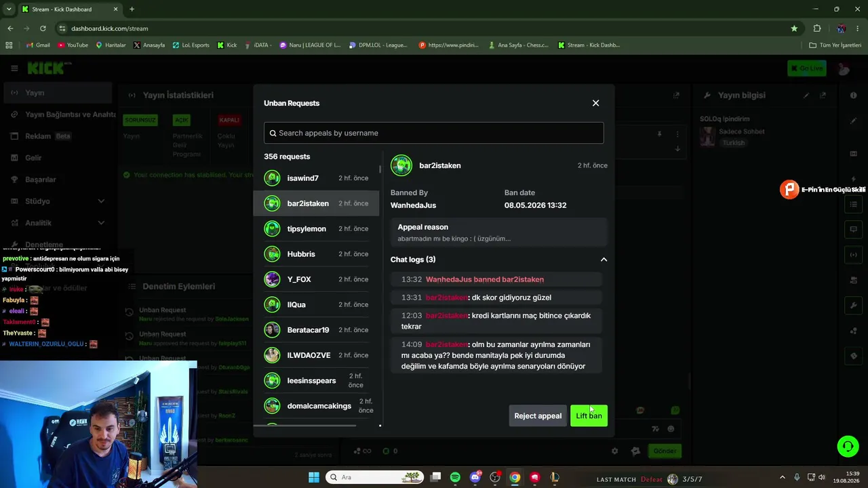Open the Haritalar bookmark
868x488 pixels.
tap(111, 45)
